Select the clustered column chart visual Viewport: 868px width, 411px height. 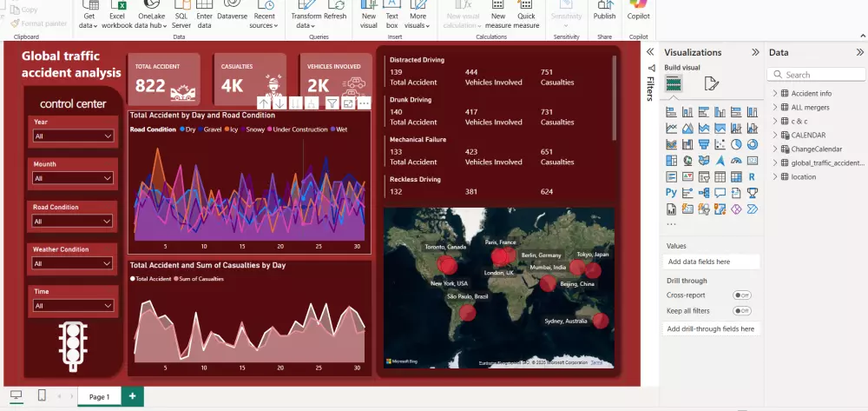[x=720, y=112]
